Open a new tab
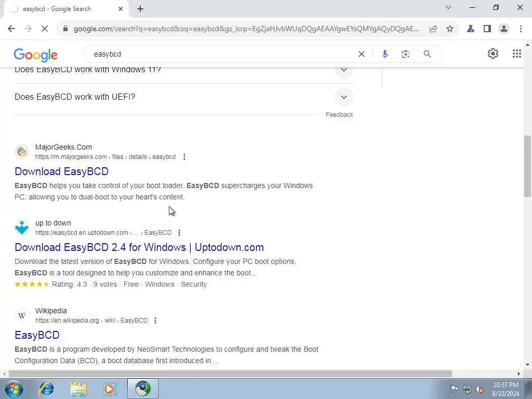Screen dimensions: 532x399 pyautogui.click(x=140, y=9)
